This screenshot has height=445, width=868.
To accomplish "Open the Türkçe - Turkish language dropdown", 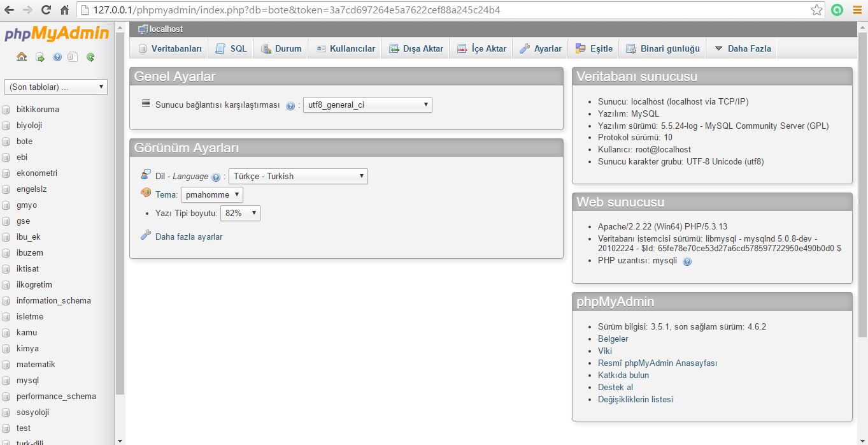I will click(298, 177).
